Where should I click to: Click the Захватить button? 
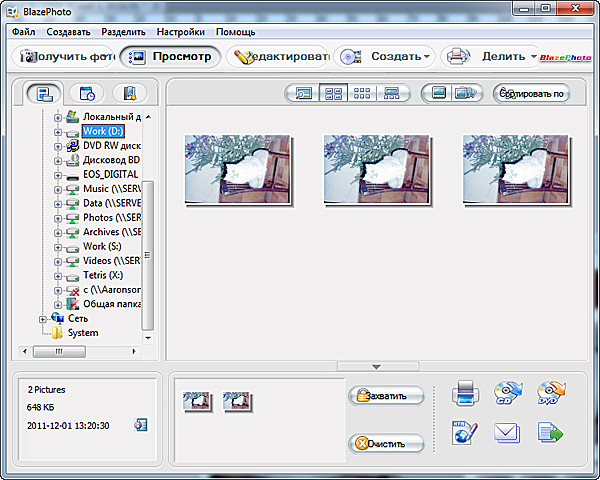(x=386, y=396)
